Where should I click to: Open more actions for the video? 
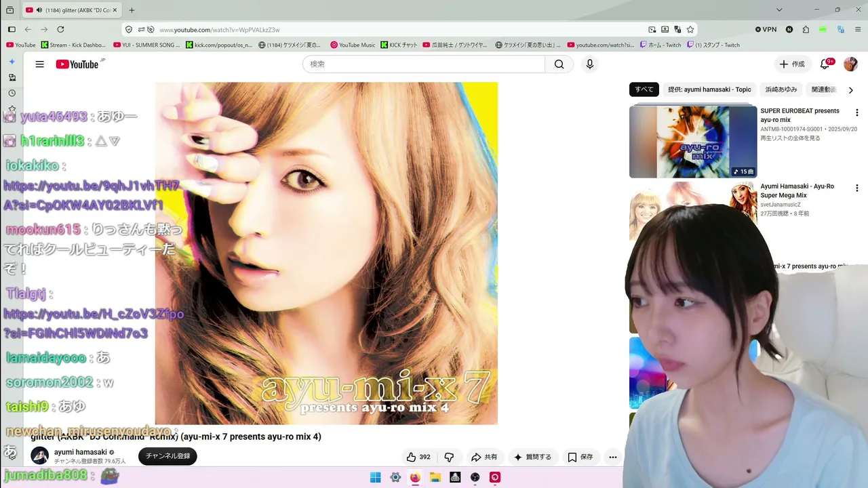613,457
